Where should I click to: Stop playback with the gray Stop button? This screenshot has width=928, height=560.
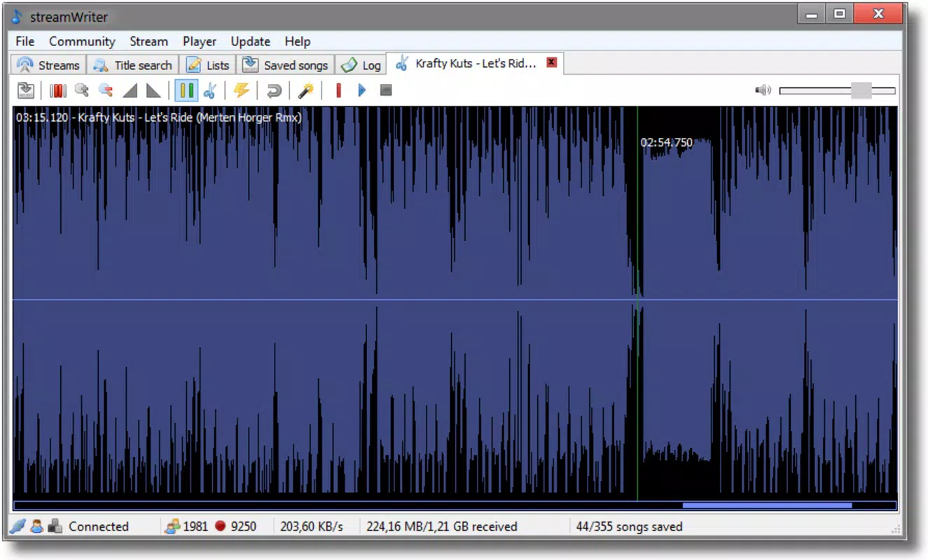click(386, 90)
